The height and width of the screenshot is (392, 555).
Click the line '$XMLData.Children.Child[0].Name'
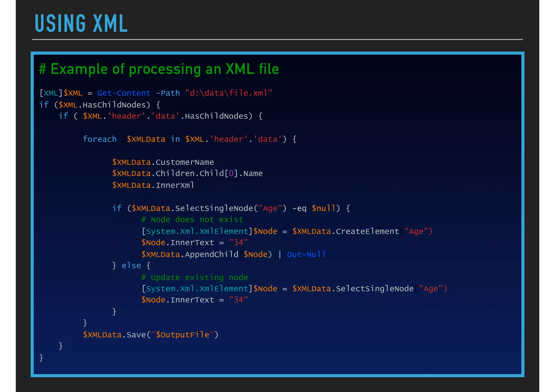(187, 174)
